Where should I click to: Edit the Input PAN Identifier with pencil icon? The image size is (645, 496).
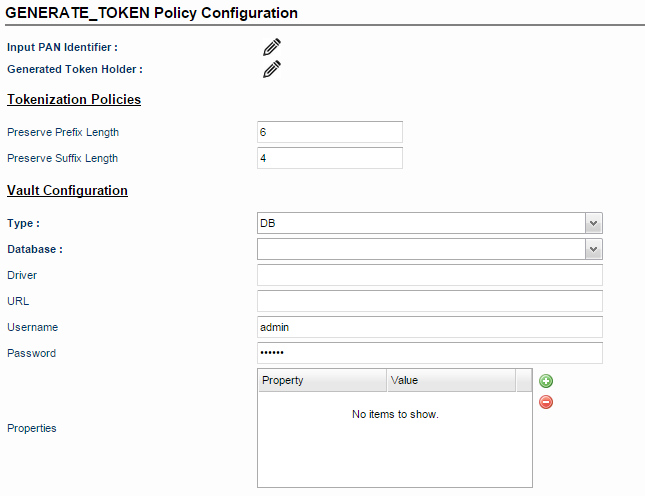(x=272, y=47)
